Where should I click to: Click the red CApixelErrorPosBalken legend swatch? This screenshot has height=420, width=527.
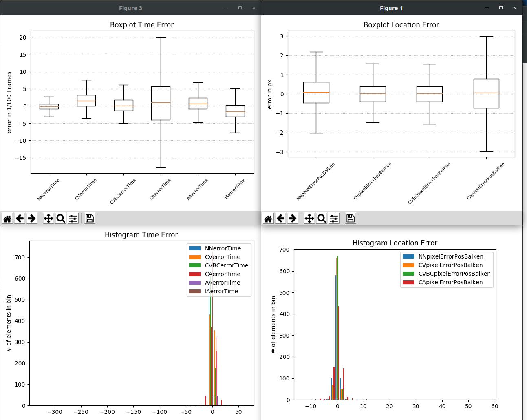point(408,282)
